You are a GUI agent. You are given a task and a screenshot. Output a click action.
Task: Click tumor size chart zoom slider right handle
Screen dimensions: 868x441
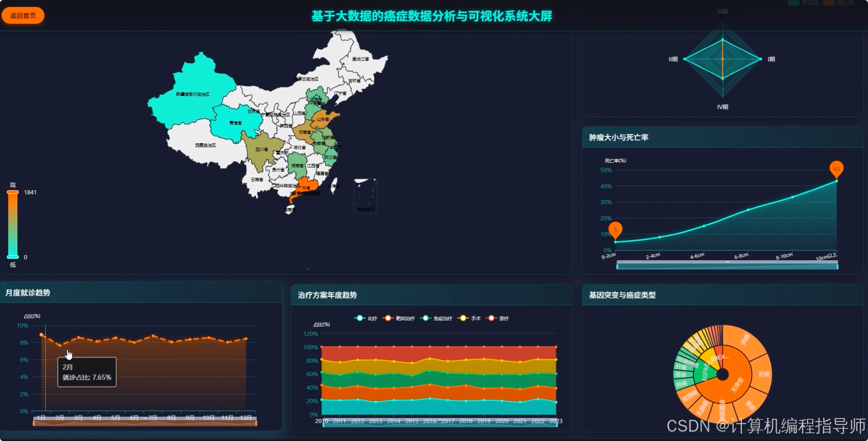tap(837, 267)
